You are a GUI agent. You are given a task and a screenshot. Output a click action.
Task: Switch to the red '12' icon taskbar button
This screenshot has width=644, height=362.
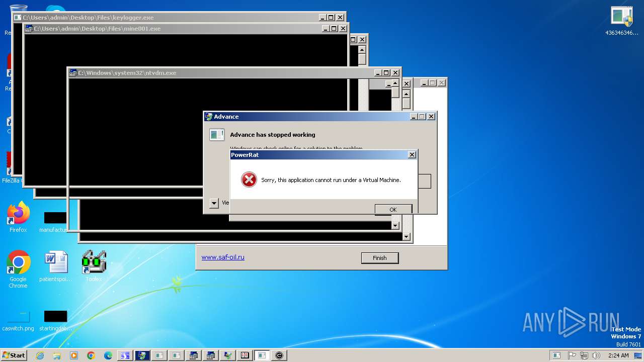pyautogui.click(x=245, y=355)
